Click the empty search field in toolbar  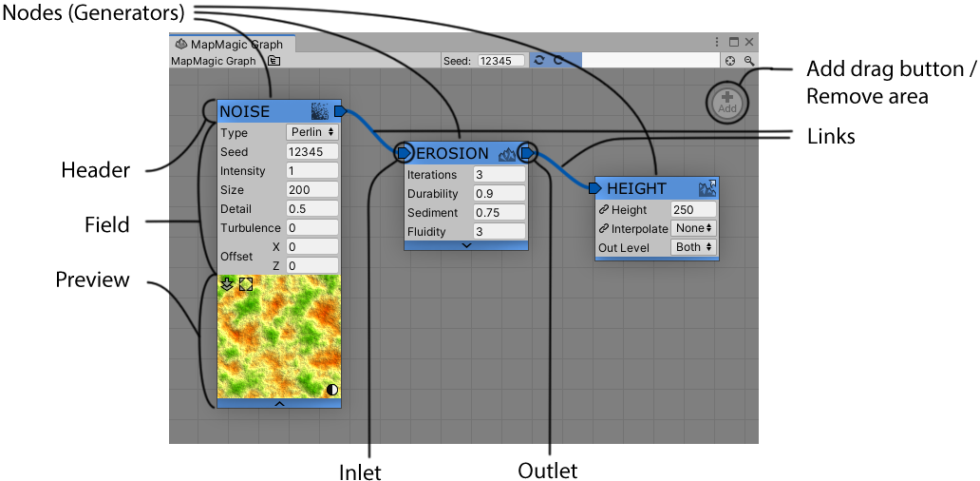tap(650, 61)
